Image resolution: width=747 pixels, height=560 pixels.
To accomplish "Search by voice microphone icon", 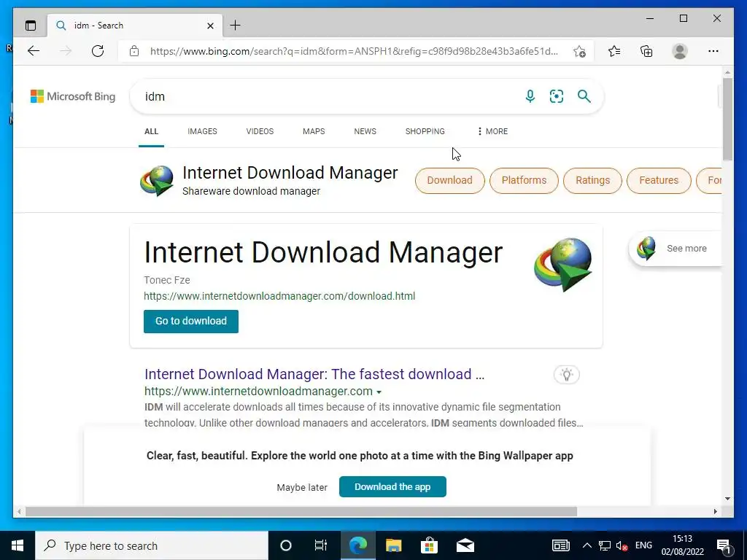I will 530,96.
